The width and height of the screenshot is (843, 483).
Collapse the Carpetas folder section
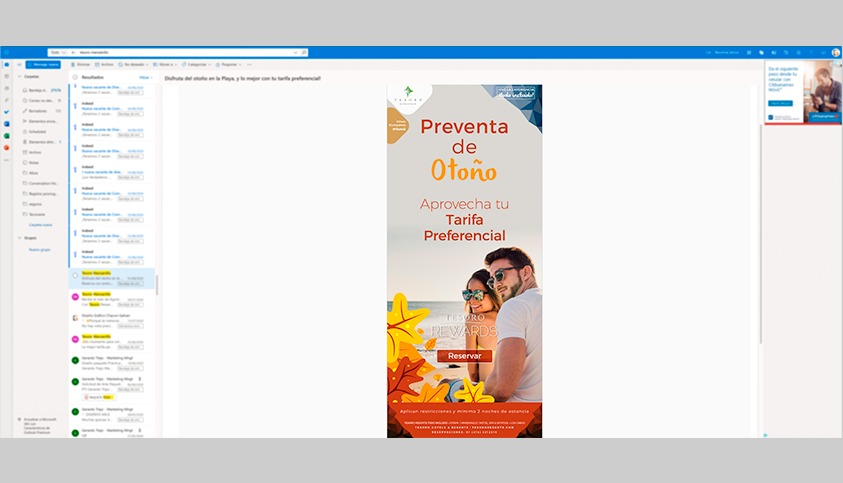19,76
